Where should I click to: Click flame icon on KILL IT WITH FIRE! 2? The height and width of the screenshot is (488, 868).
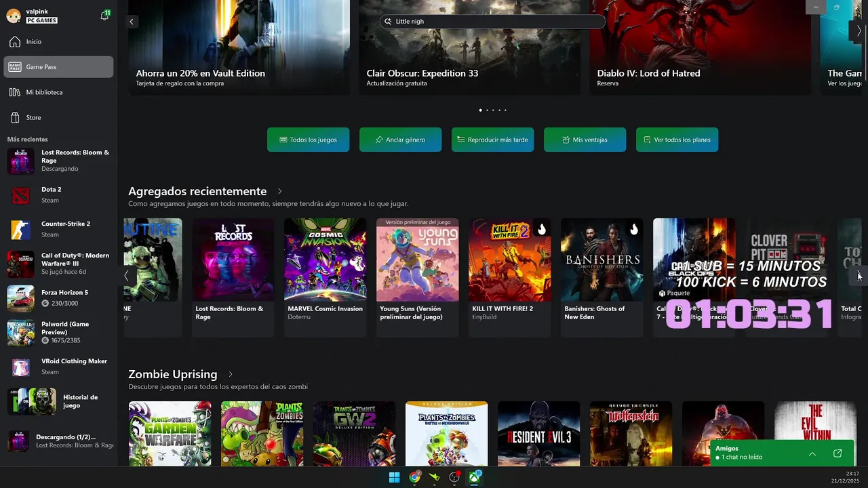point(541,229)
